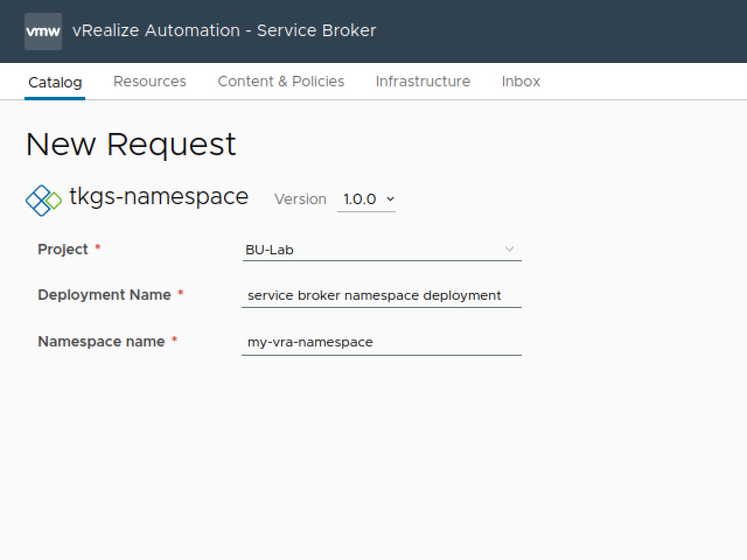Viewport: 747px width, 560px height.
Task: Open the Project BU-Lab dropdown
Action: tap(382, 250)
